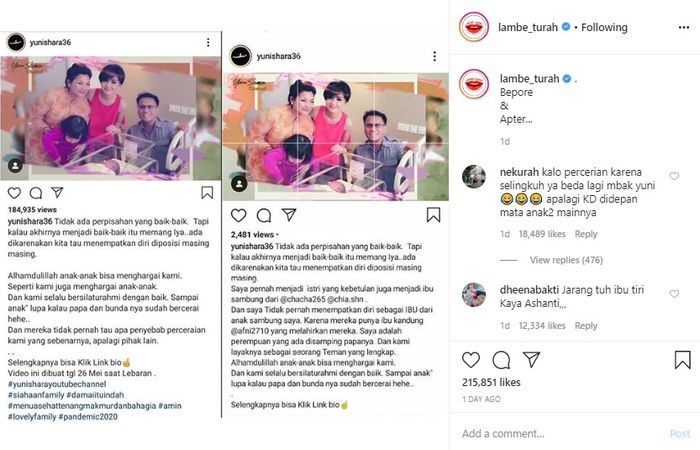This screenshot has height=450, width=700.
Task: Open 18,489 likes on nekurah's comment
Action: coord(542,234)
